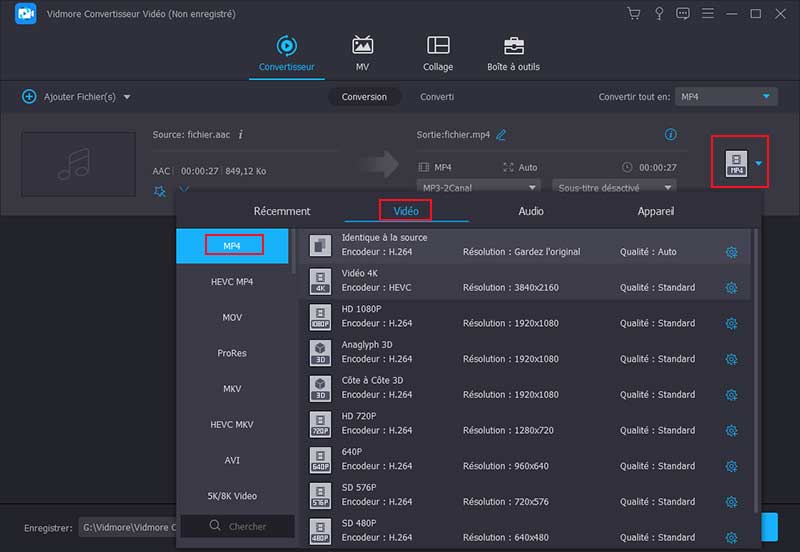The width and height of the screenshot is (800, 552).
Task: Select the Converti tab
Action: click(437, 97)
